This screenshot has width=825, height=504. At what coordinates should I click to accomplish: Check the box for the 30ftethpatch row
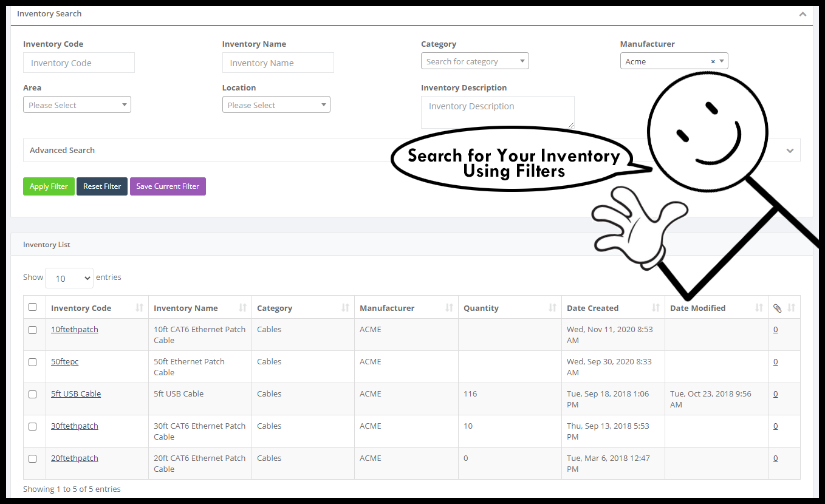click(33, 426)
